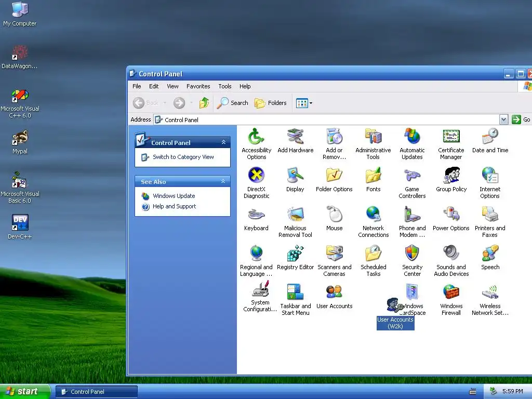The image size is (532, 399).
Task: Select Scheduled Tasks icon
Action: pyautogui.click(x=373, y=261)
